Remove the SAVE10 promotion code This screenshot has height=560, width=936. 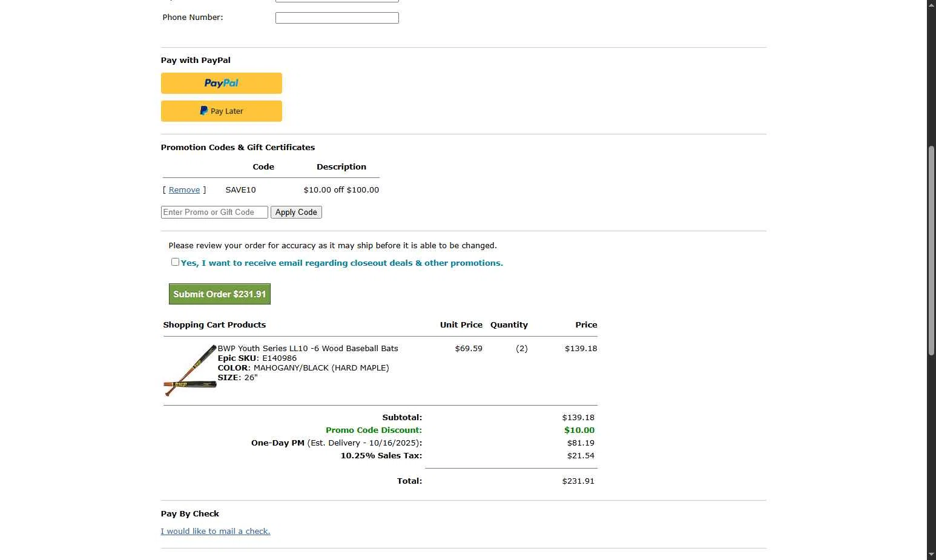coord(184,190)
